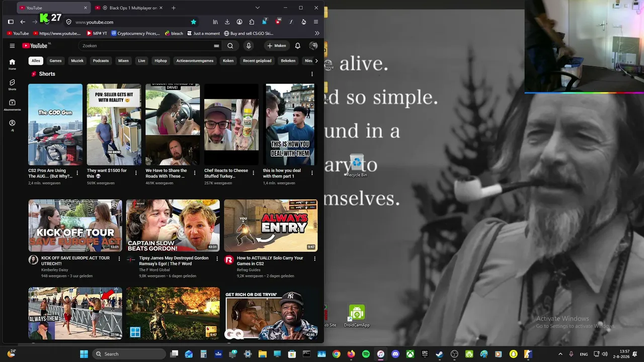This screenshot has height=362, width=644.
Task: Switch to Black Ops 1 Multiplayer browser tab
Action: 130,8
